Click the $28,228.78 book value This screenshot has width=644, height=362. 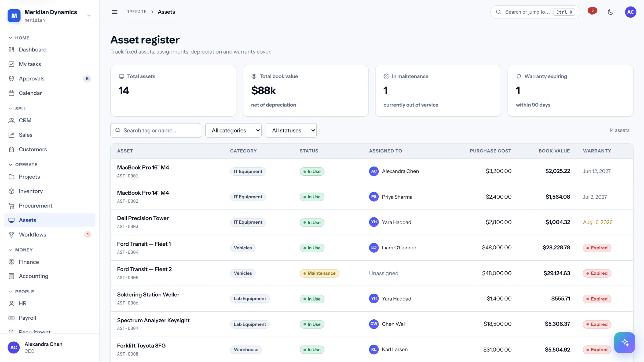(556, 248)
